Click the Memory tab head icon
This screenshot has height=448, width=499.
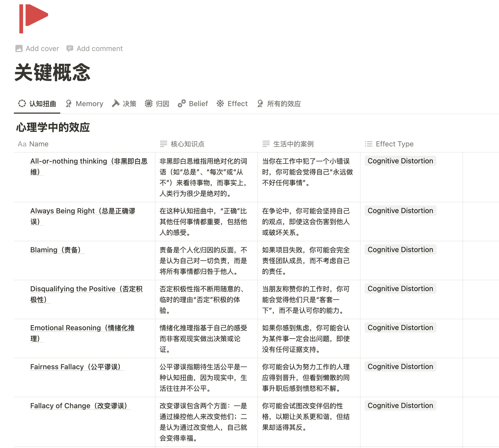(68, 104)
